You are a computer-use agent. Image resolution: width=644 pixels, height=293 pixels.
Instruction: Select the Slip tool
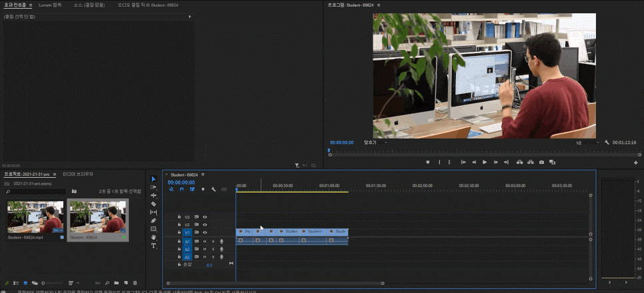coord(153,212)
